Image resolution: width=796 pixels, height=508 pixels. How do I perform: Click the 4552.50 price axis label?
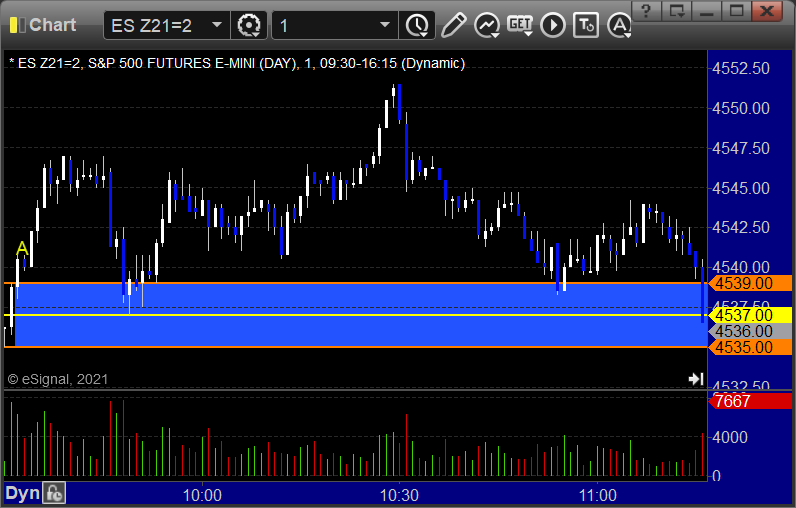[x=741, y=69]
